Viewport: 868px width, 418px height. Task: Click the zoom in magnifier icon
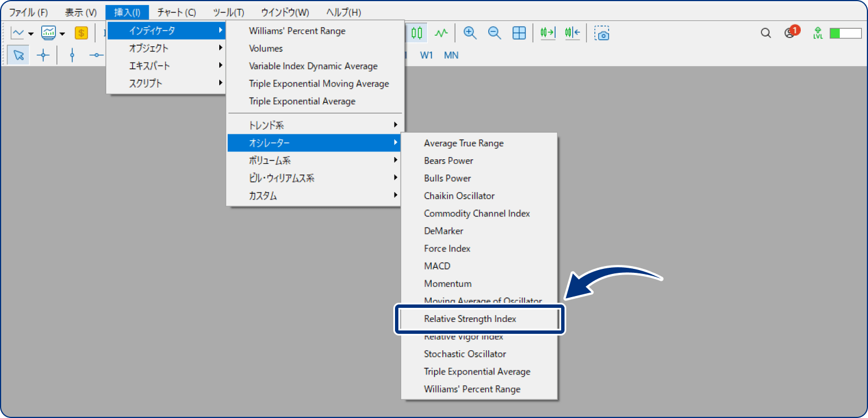[x=470, y=33]
